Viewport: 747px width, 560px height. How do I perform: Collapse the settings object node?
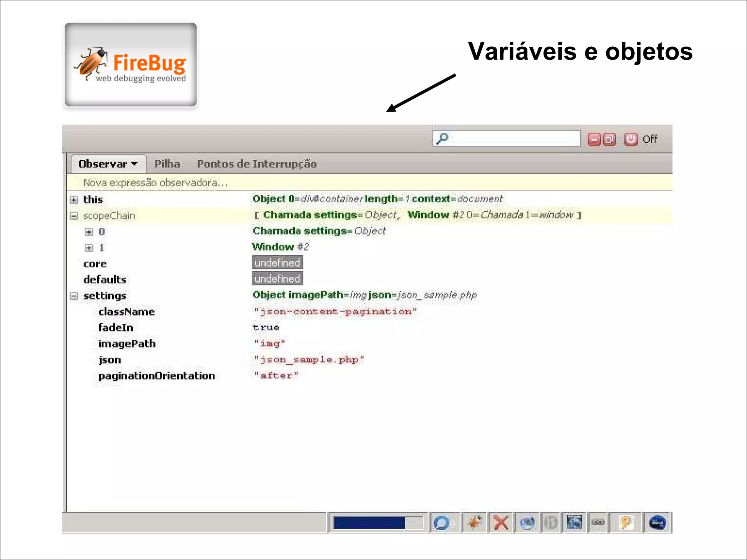74,296
